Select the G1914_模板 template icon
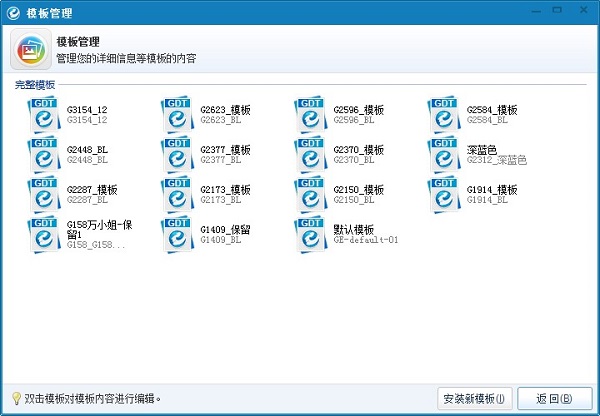Viewport: 600px width, 416px height. (x=444, y=194)
